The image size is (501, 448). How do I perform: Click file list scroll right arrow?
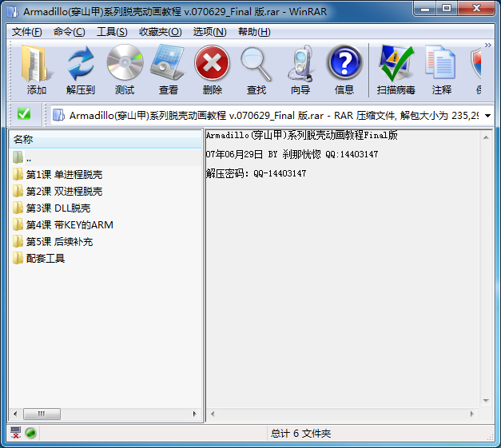pos(195,414)
